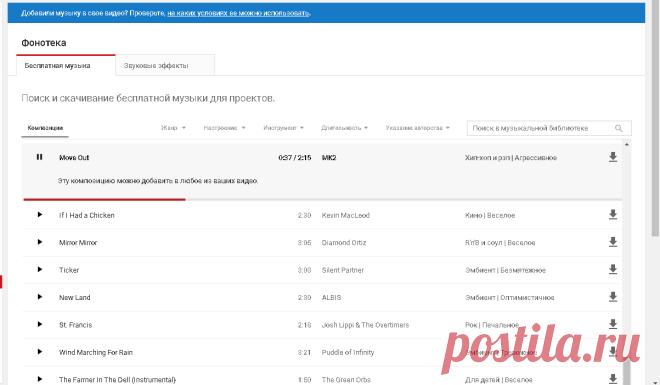Expand the Инструмент filter dropdown
Screen dimensions: 660x385
click(283, 128)
